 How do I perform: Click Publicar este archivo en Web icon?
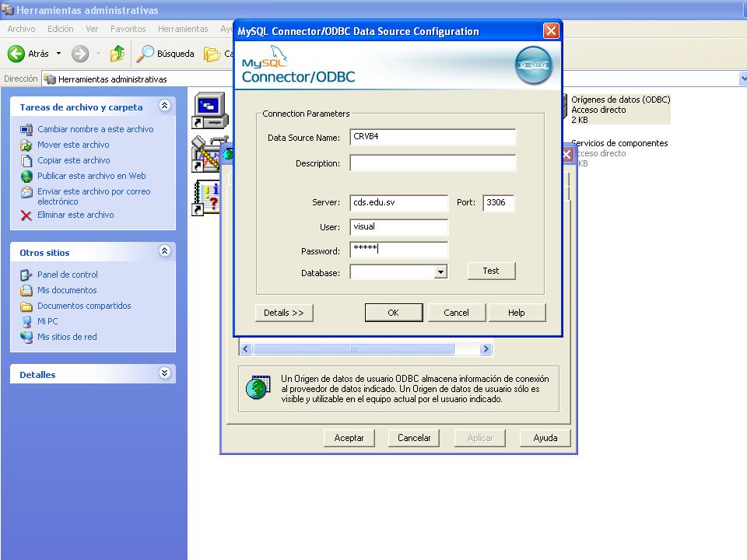(x=26, y=177)
